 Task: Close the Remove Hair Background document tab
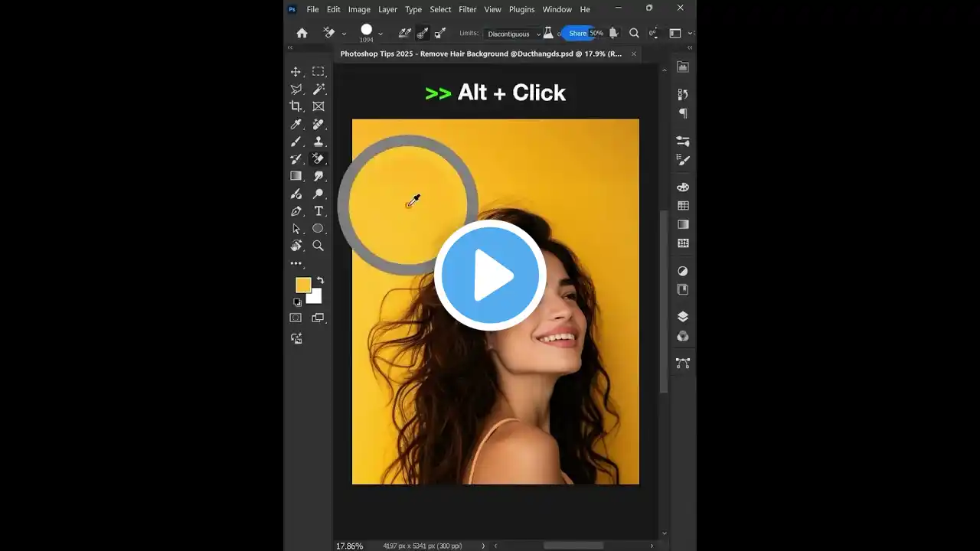click(x=633, y=54)
